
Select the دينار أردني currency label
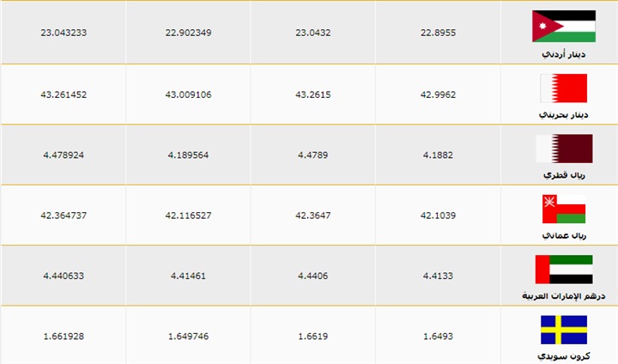[563, 53]
